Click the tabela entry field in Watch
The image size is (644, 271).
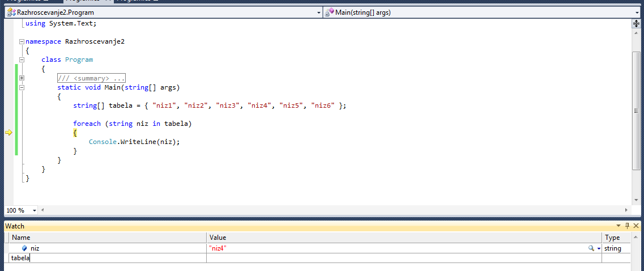(x=108, y=258)
